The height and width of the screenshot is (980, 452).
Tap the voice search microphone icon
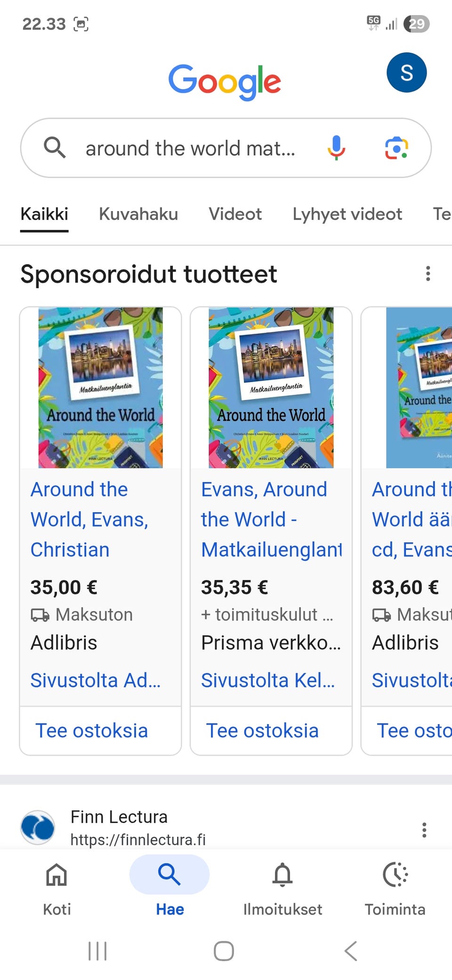336,148
